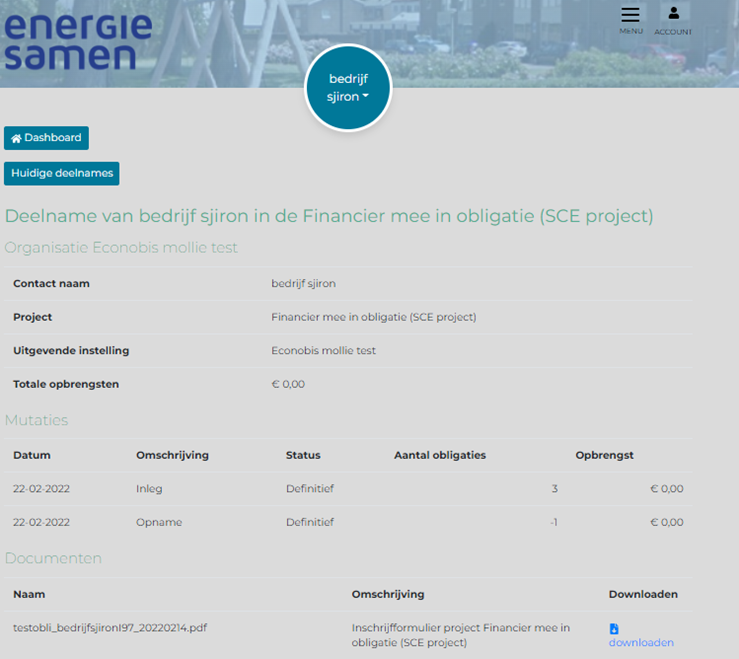Open the Huidige deelnames overview
Screen dimensions: 739x659
tap(61, 173)
